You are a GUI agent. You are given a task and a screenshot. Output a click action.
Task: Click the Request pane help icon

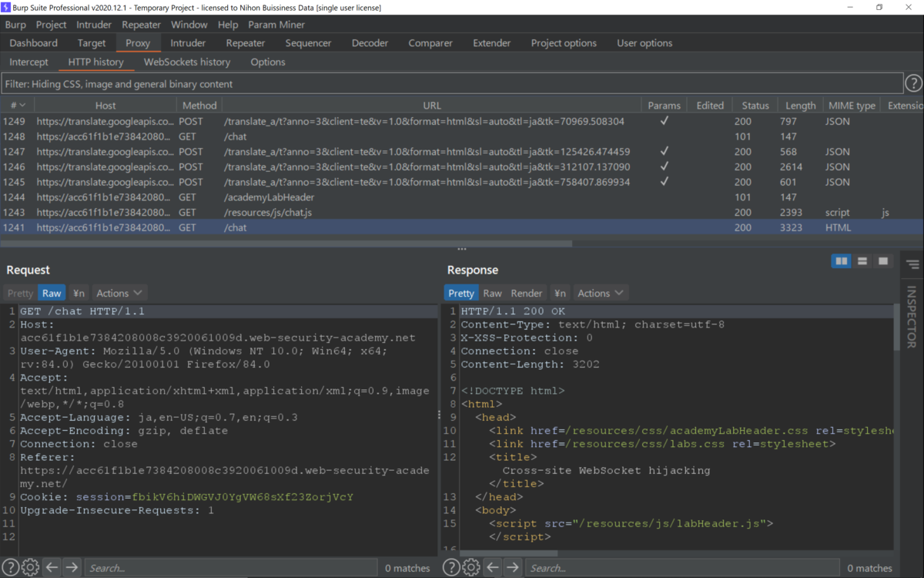(9, 568)
